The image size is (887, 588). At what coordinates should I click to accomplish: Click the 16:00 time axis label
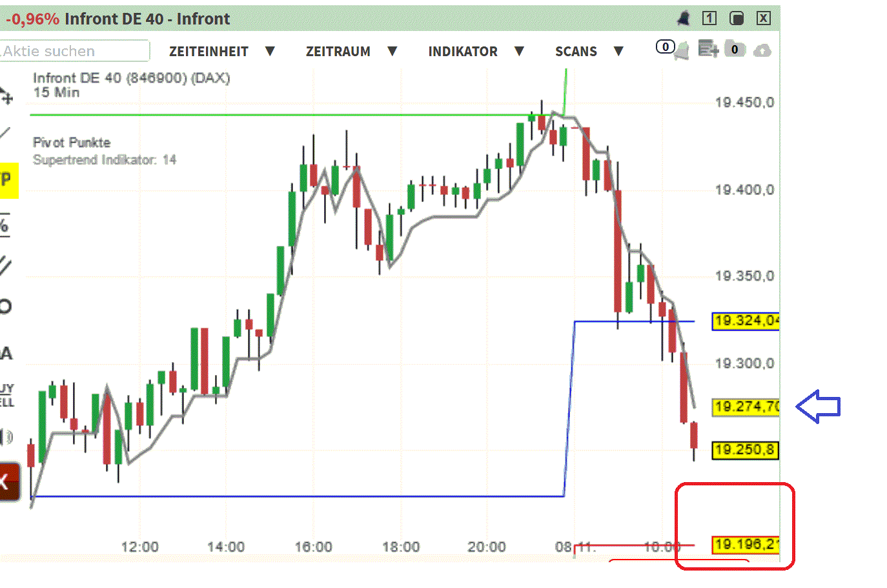click(313, 547)
